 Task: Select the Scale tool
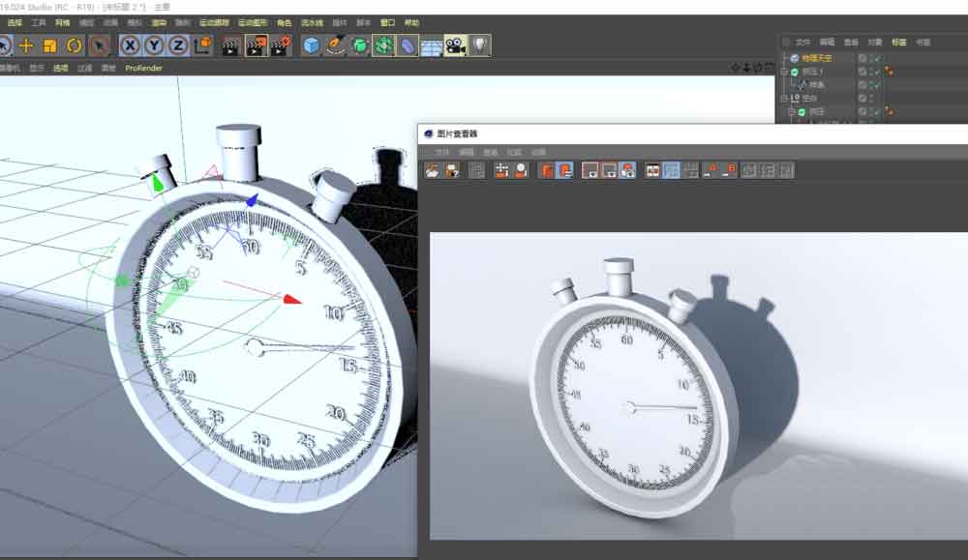[x=50, y=45]
